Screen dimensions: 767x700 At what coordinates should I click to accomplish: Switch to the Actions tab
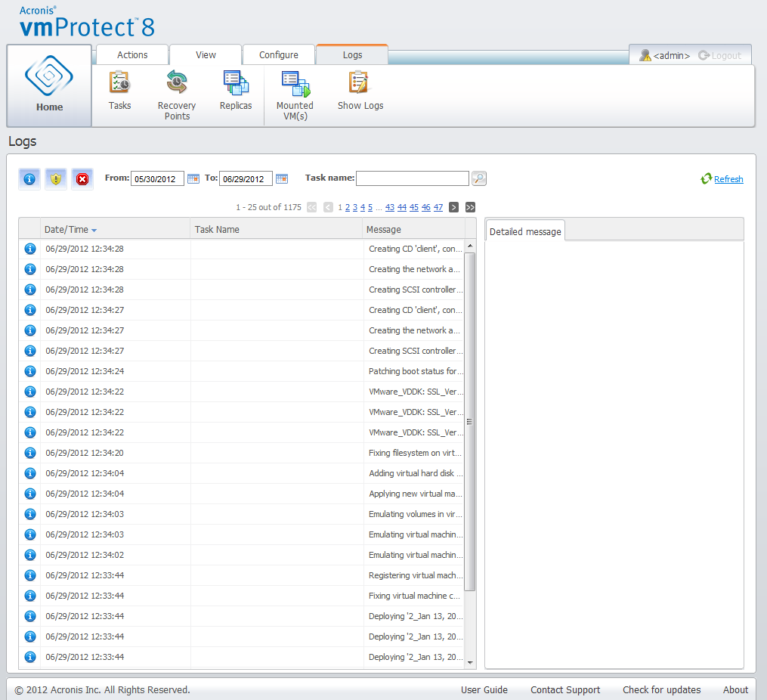tap(132, 54)
